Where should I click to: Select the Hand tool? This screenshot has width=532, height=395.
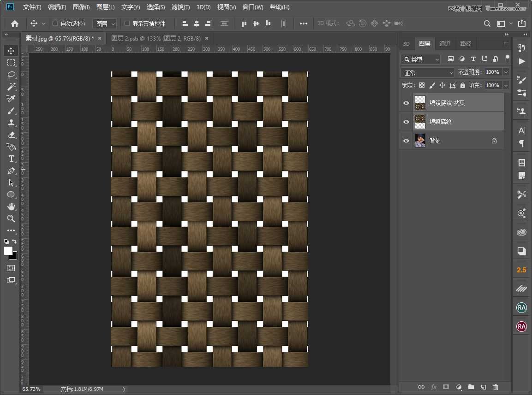[x=11, y=206]
